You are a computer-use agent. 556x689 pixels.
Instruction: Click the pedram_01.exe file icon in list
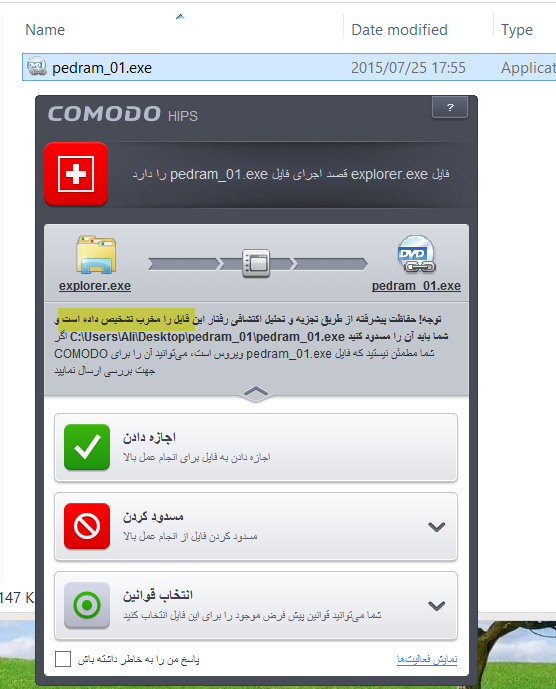[x=36, y=66]
